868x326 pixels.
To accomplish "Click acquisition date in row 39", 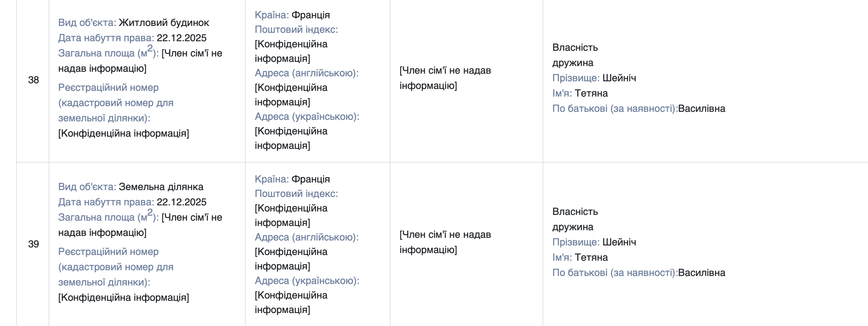I will tap(181, 202).
